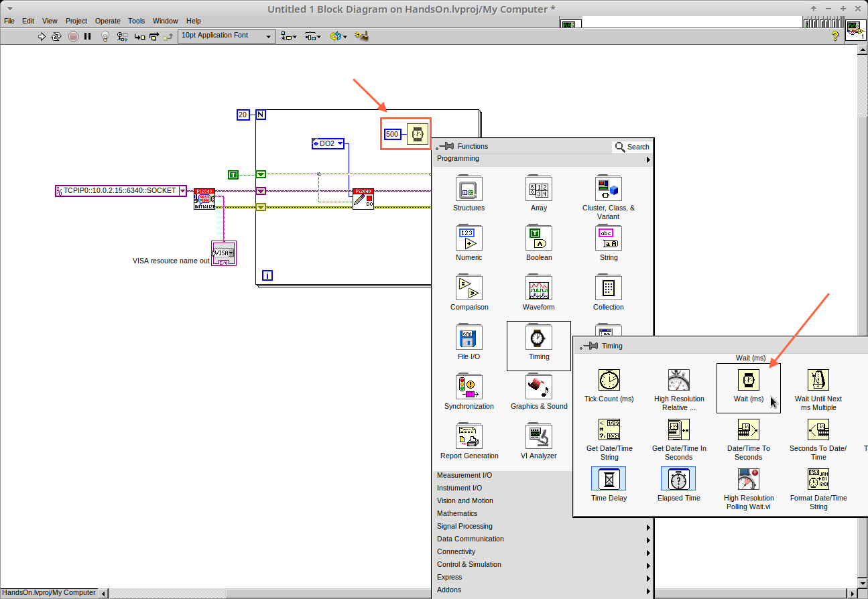
Task: Pin the Functions palette thumbtack
Action: (445, 147)
